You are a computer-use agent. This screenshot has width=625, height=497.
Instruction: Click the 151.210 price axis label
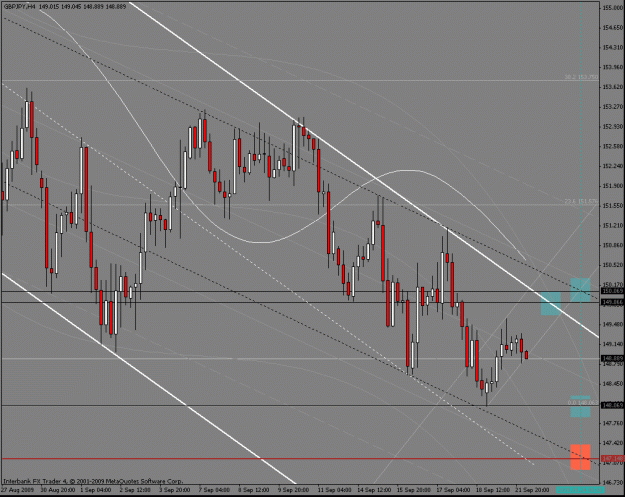[613, 225]
